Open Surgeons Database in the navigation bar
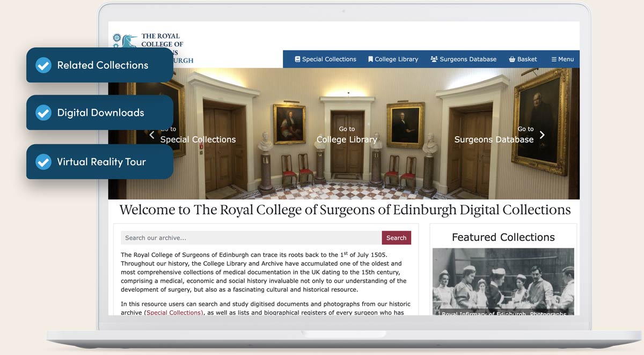The width and height of the screenshot is (644, 355). pos(463,59)
